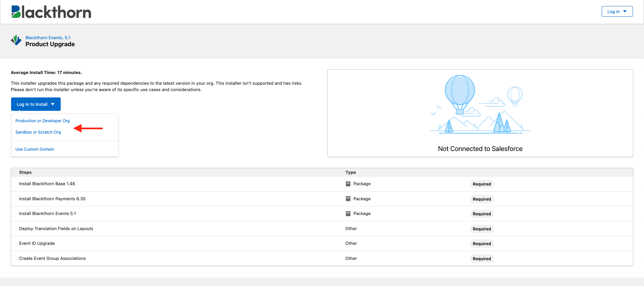
Task: Click 'Package' type in Blackthorn Events row
Action: click(x=362, y=214)
